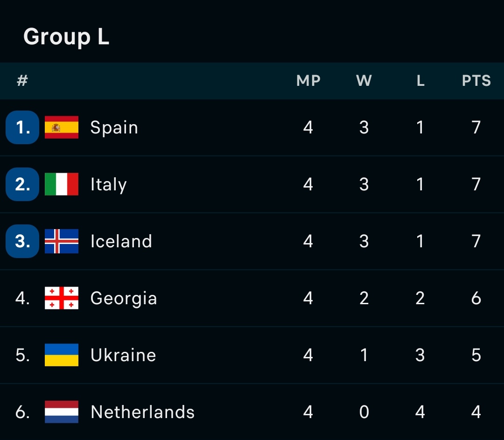This screenshot has width=504, height=440.
Task: Sort standings by L column header
Action: [420, 81]
